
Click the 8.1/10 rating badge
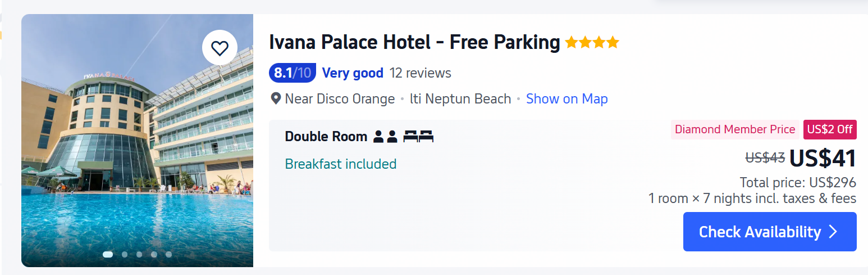[x=293, y=73]
